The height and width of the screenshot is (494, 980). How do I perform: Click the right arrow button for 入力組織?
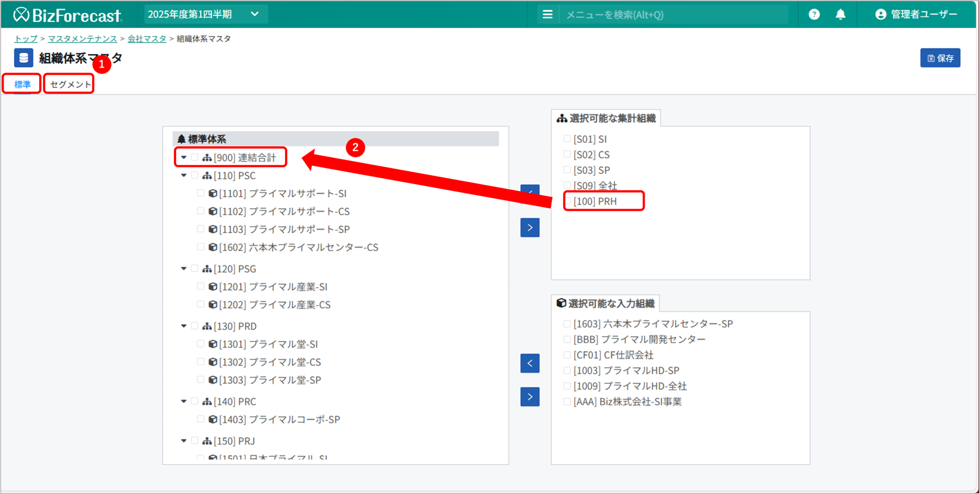(530, 397)
